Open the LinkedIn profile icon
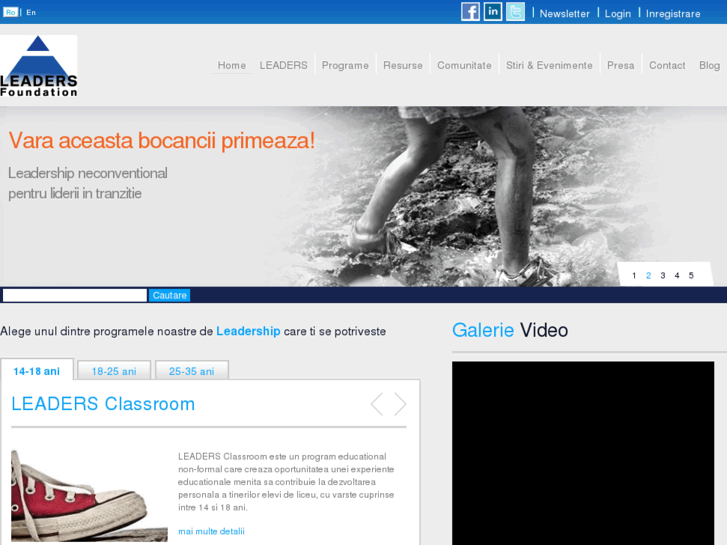Viewport: 727px width, 545px height. [493, 12]
